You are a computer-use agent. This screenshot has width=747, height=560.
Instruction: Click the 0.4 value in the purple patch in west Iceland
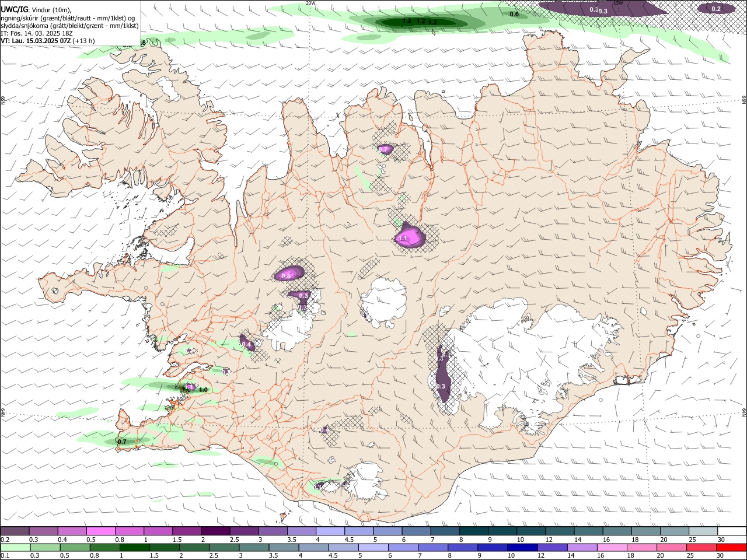tap(247, 345)
